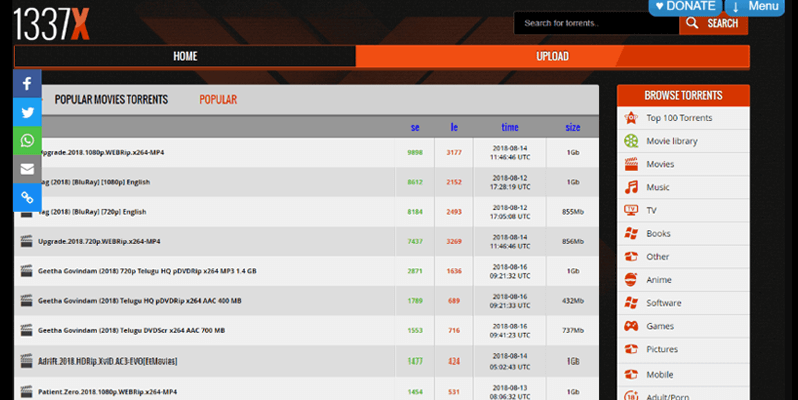The width and height of the screenshot is (798, 400).
Task: Open Geetha Govindam AAC 400 MB torrent
Action: 139,301
